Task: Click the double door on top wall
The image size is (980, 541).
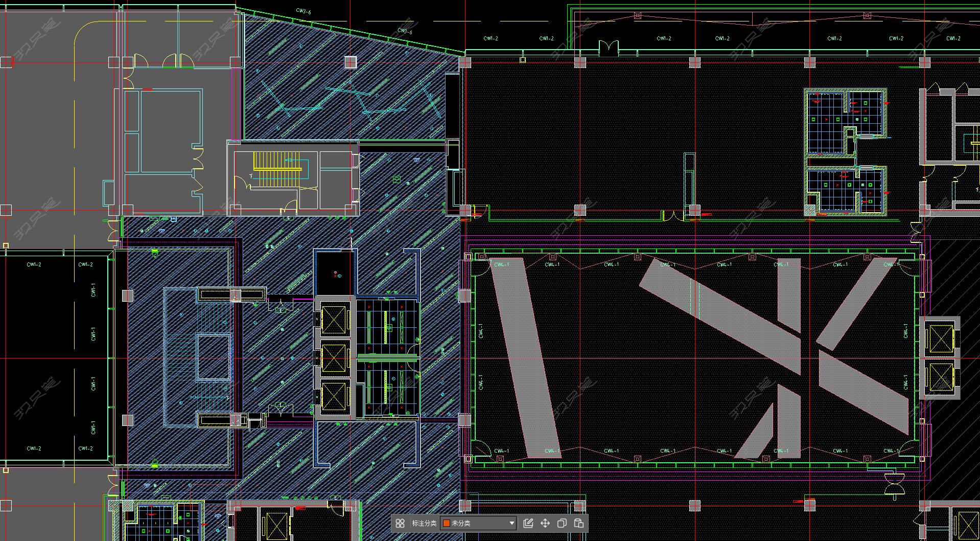Action: [608, 48]
